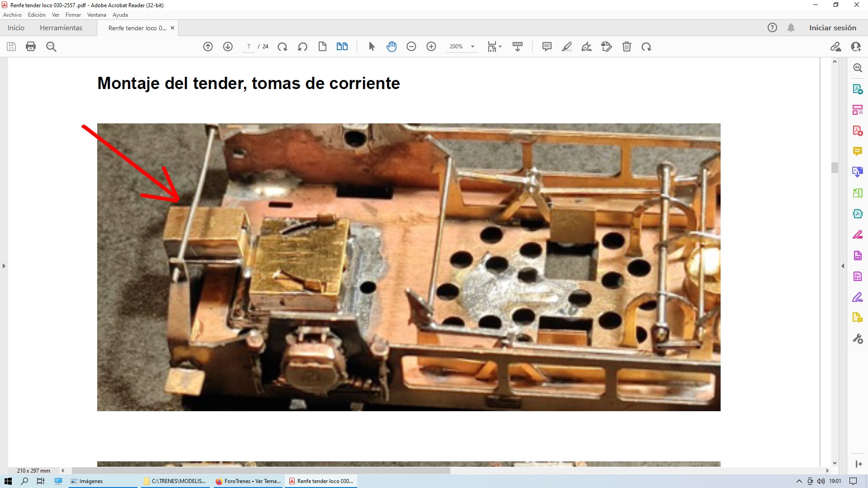
Task: Click the stamp/edit tool icon
Action: (x=607, y=47)
